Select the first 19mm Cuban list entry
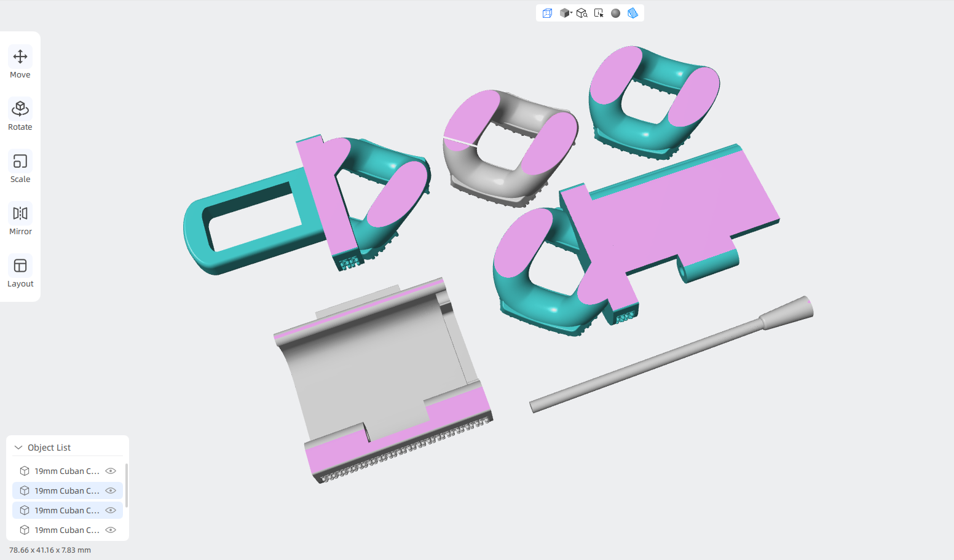Screen dimensions: 954x560 [68, 471]
